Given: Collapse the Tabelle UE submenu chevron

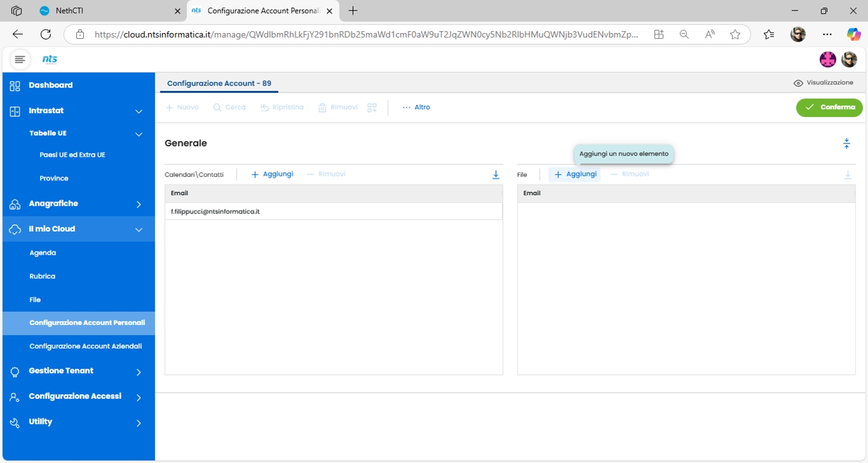Looking at the screenshot, I should pyautogui.click(x=138, y=134).
